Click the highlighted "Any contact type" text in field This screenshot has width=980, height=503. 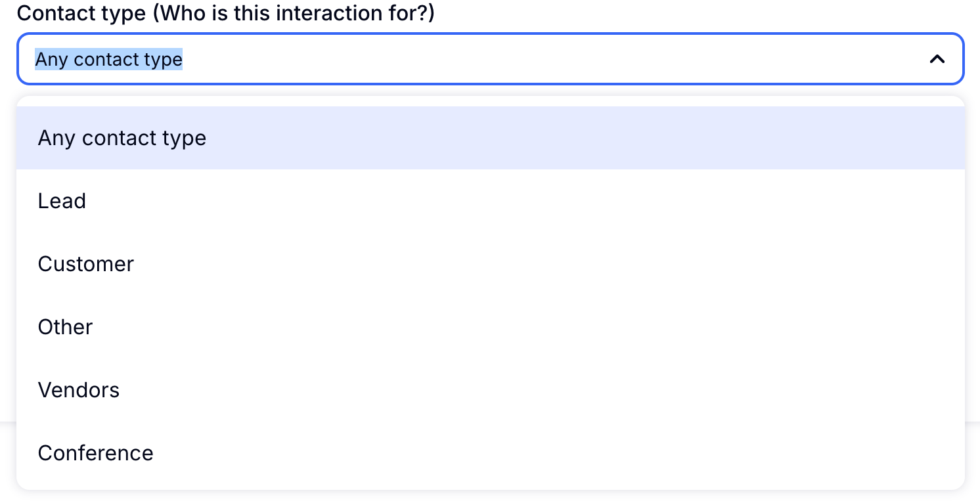click(109, 59)
